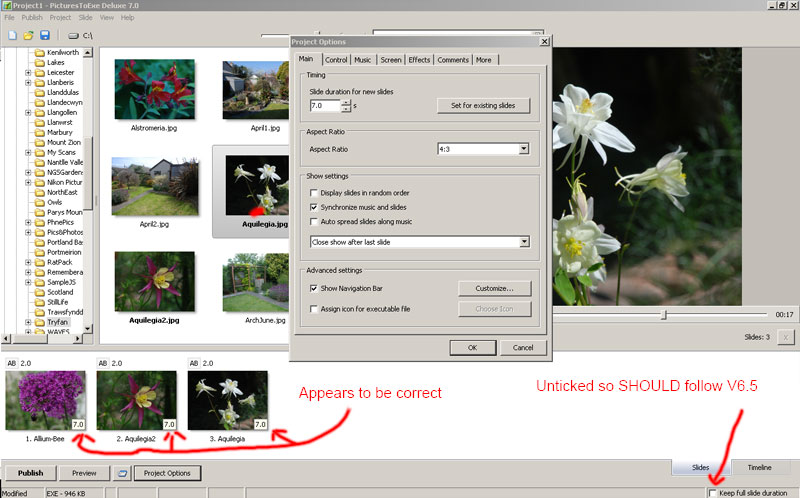Click the Customize... button

tap(494, 288)
